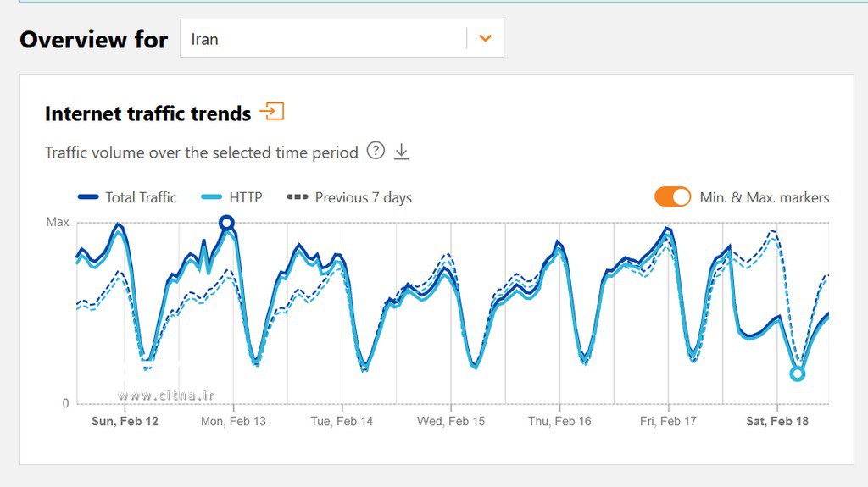Click the Sat, Feb 18 axis label
868x487 pixels.
(776, 421)
